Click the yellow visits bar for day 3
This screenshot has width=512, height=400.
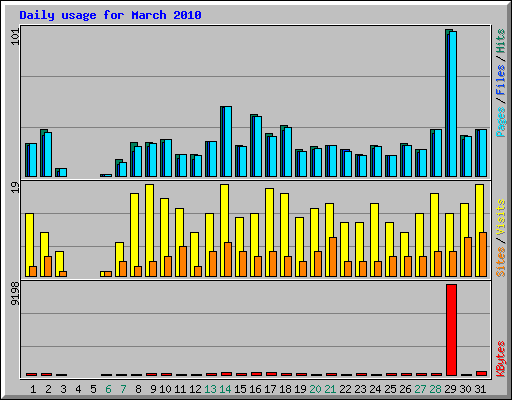point(59,264)
